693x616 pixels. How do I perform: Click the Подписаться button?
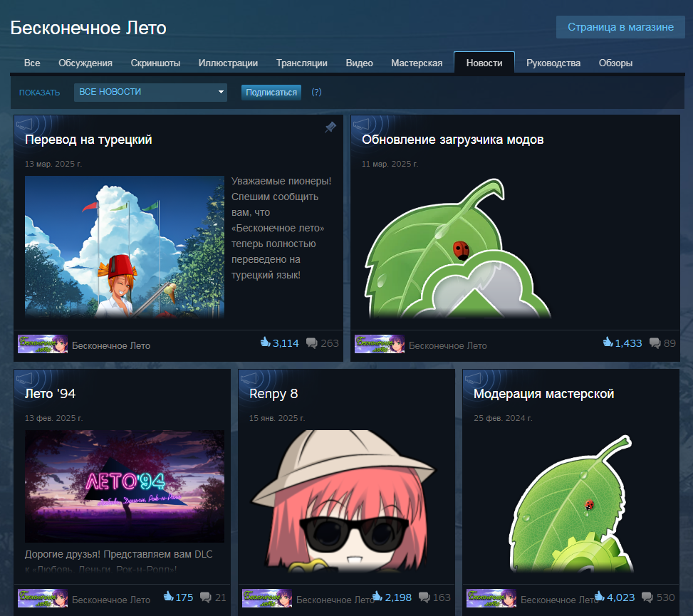(x=271, y=93)
